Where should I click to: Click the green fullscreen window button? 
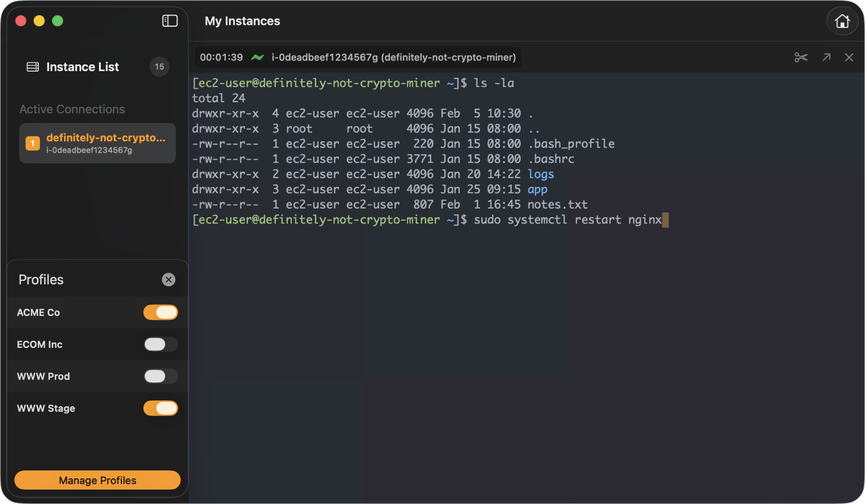58,21
